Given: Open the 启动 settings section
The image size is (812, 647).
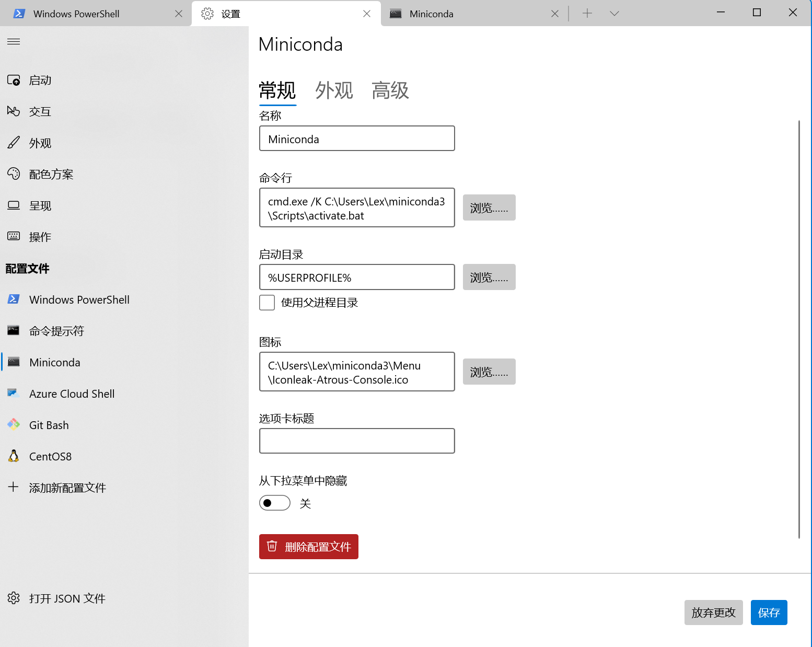Looking at the screenshot, I should coord(40,80).
